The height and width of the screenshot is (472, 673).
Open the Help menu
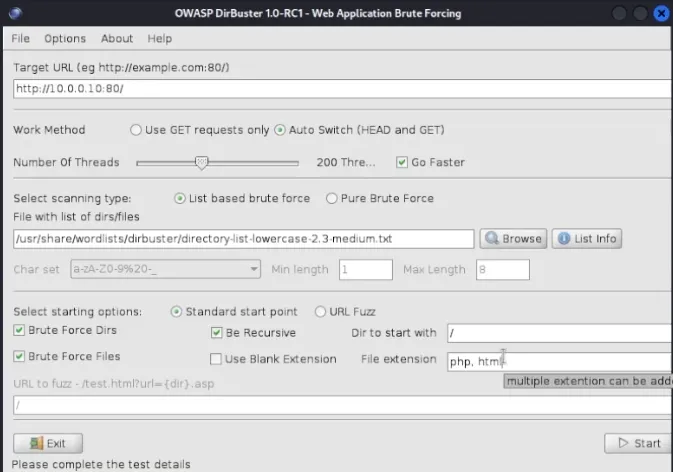pos(160,38)
